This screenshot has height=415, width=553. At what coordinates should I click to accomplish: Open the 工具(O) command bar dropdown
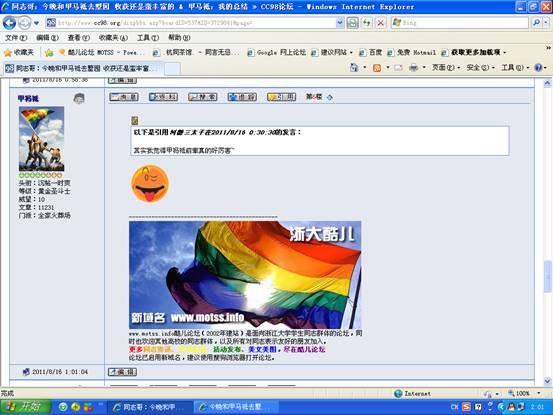click(515, 67)
